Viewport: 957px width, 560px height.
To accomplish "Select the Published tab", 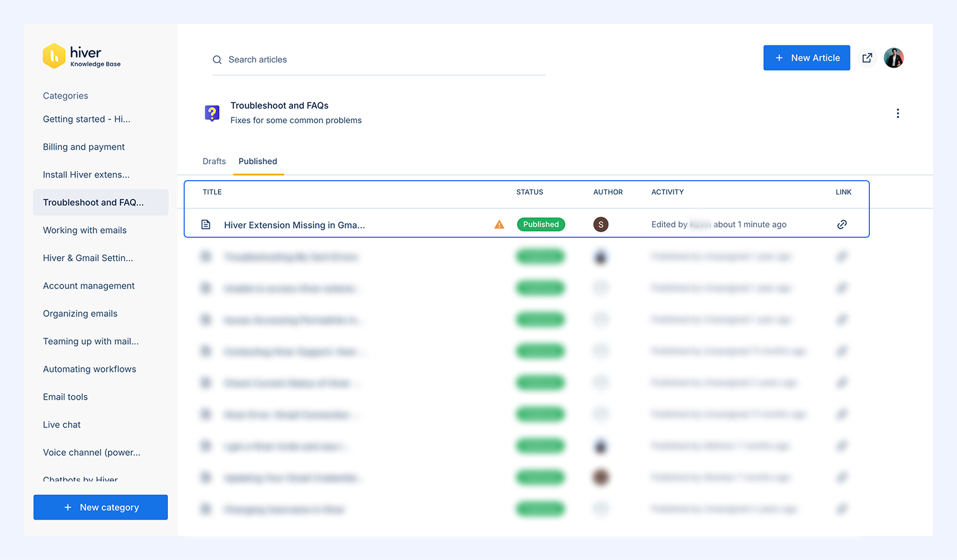I will 258,162.
